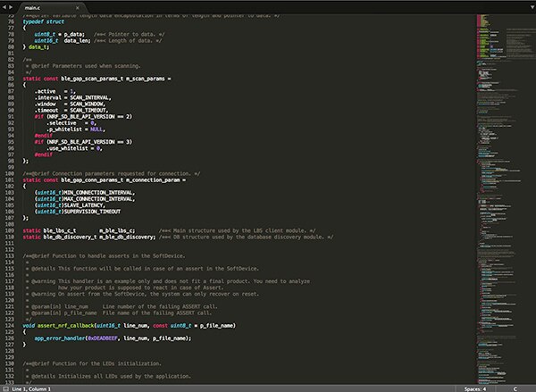Click 'MIN_CONNECTION_INTERVAL,' on line 103
536x392 pixels.
tap(99, 192)
